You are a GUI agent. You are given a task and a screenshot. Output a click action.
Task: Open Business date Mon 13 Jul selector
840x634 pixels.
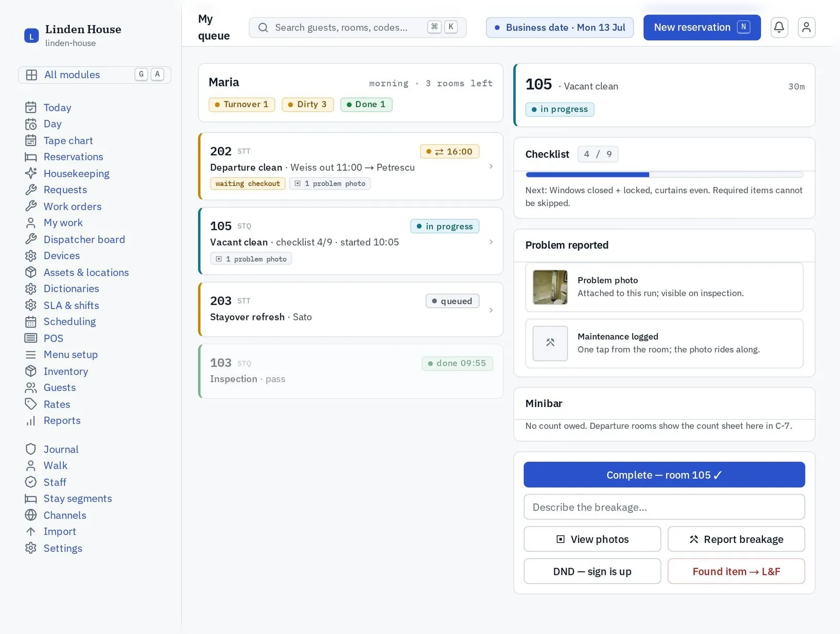pyautogui.click(x=560, y=27)
